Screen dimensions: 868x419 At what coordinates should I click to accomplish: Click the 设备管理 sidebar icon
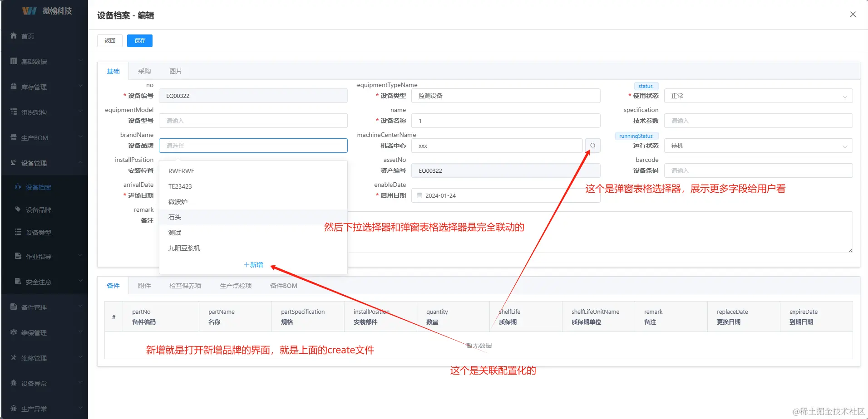pos(14,162)
